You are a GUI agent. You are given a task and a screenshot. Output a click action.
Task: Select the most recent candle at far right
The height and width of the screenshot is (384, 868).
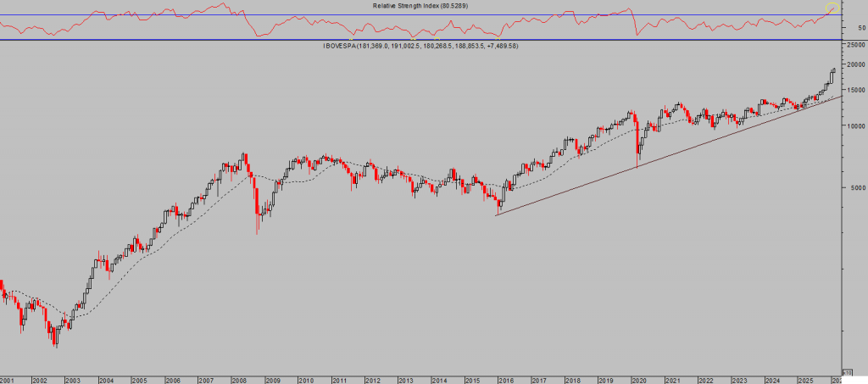coord(834,74)
